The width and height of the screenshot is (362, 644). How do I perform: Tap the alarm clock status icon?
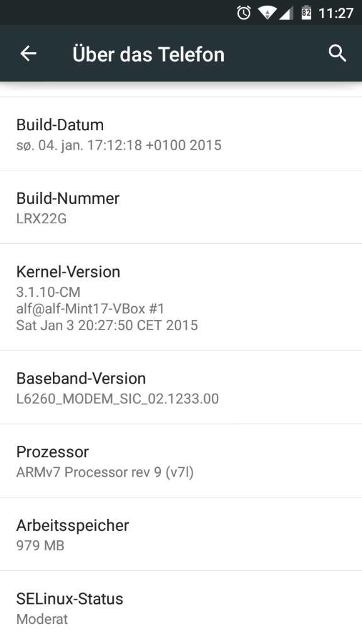(244, 13)
